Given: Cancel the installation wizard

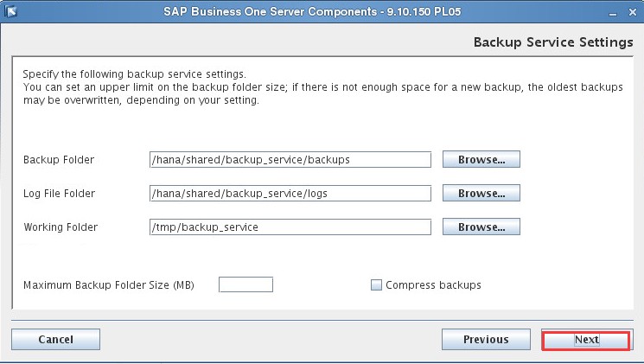Looking at the screenshot, I should point(56,339).
